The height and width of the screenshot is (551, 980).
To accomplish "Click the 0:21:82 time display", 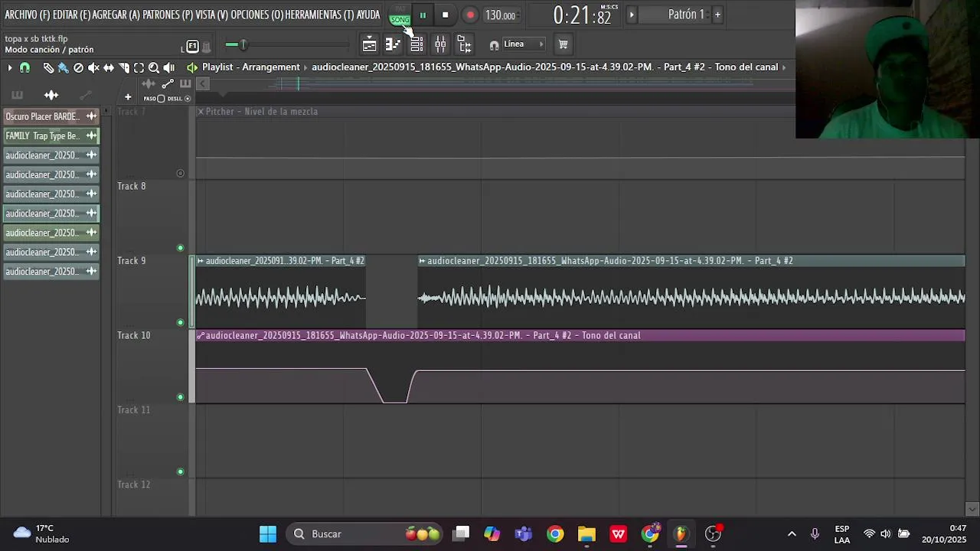I will coord(583,15).
